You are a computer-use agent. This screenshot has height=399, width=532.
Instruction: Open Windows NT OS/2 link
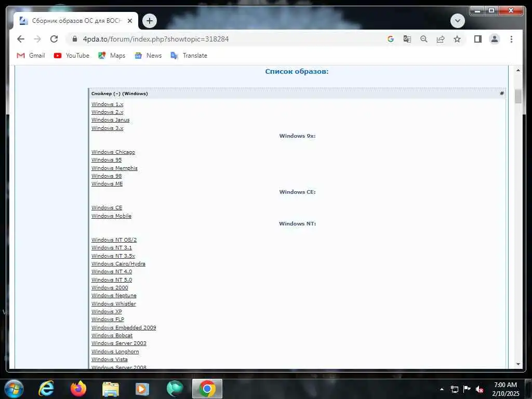[x=114, y=240]
